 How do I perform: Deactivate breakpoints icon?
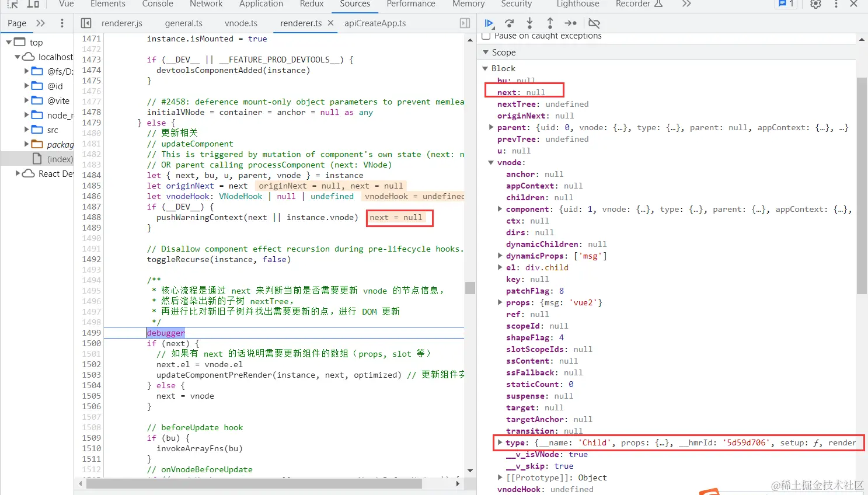click(594, 23)
